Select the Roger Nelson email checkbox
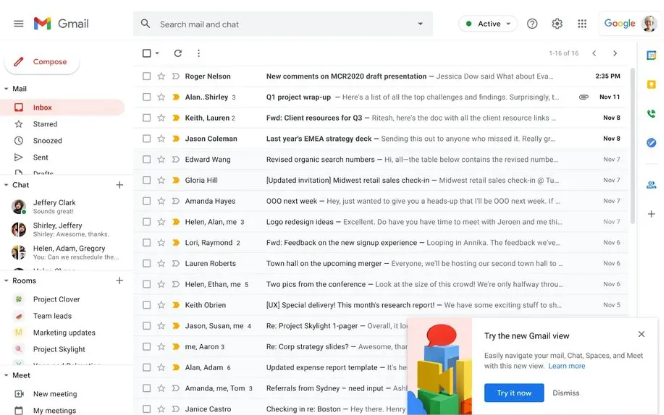The height and width of the screenshot is (415, 664). click(147, 76)
